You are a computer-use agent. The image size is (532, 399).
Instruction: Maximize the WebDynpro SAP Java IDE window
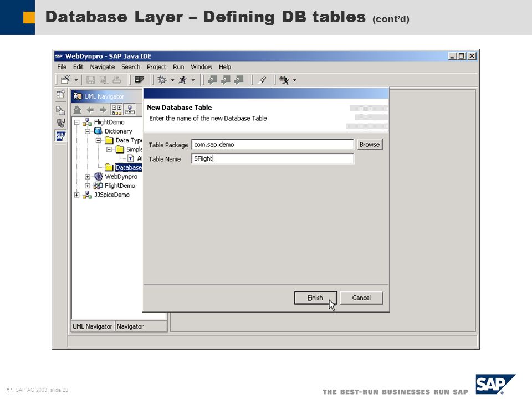pyautogui.click(x=462, y=56)
